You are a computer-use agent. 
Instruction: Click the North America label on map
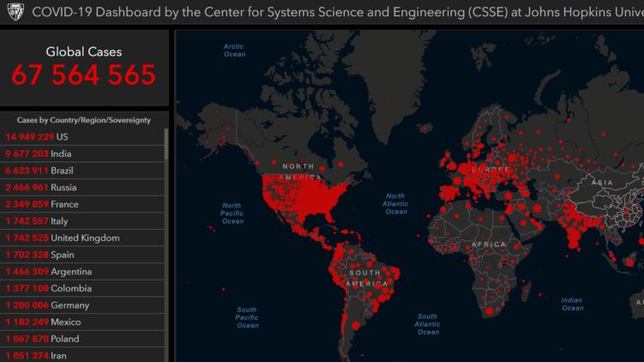point(304,171)
